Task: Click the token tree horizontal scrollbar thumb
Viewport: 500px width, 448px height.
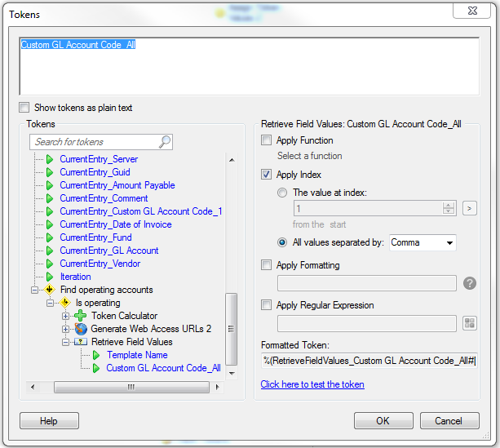Action: (x=131, y=387)
